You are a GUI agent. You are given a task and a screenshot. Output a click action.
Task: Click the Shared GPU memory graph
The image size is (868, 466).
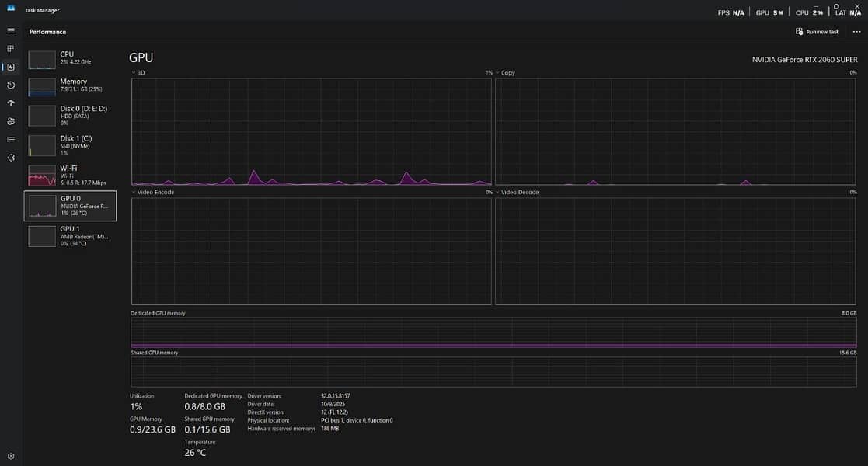[x=493, y=372]
